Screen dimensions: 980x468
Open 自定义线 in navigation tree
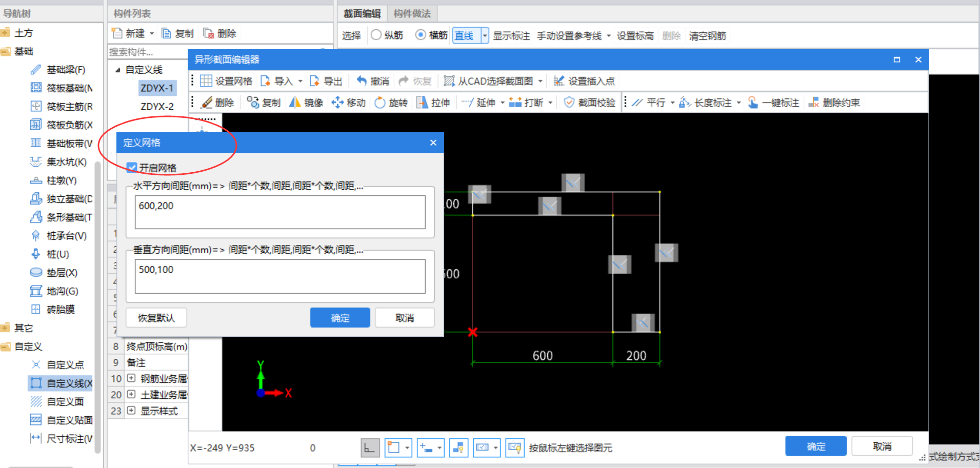(61, 383)
